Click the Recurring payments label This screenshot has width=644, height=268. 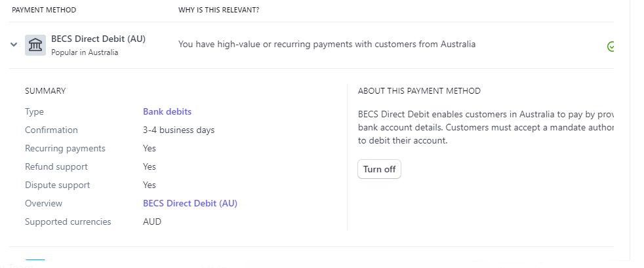point(65,149)
